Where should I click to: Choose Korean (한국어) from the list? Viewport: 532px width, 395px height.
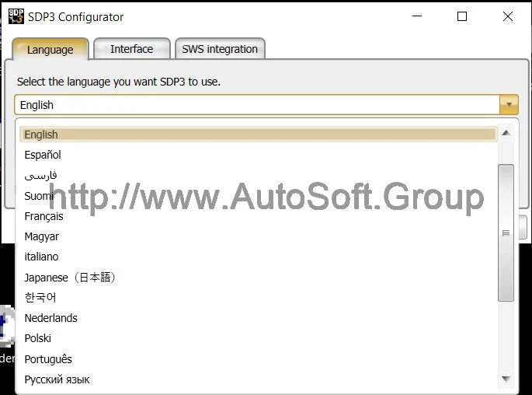pyautogui.click(x=40, y=298)
